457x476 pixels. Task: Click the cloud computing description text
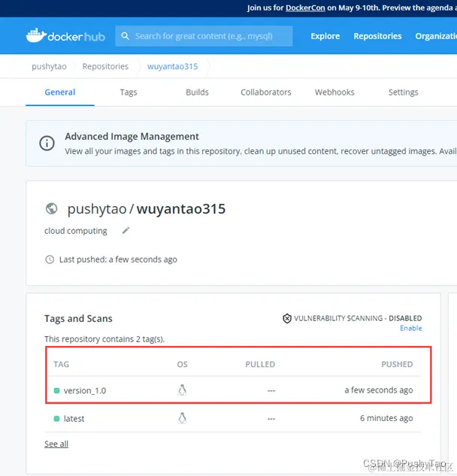click(x=76, y=231)
